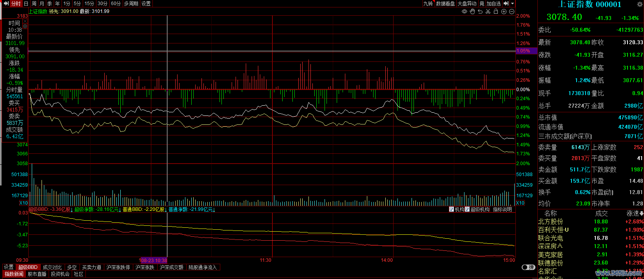Viewport: 644px width, 279px height.
Task: Switch to the 5分 chart tab
Action: click(x=77, y=4)
